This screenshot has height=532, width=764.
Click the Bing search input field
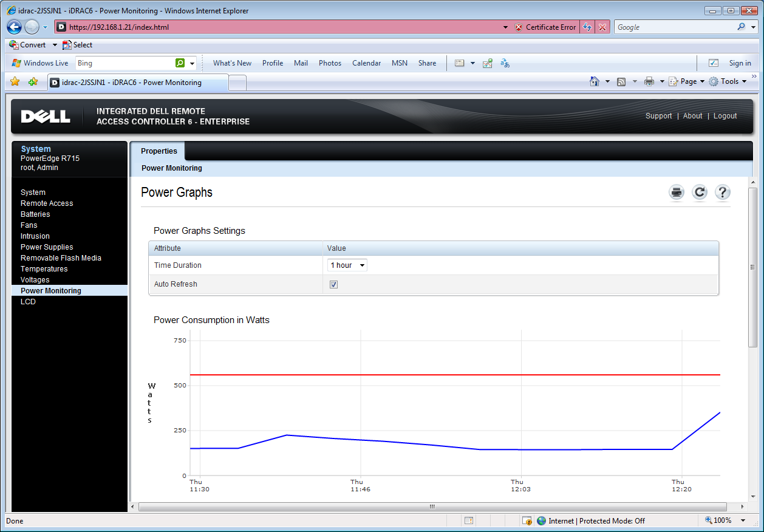[x=124, y=63]
